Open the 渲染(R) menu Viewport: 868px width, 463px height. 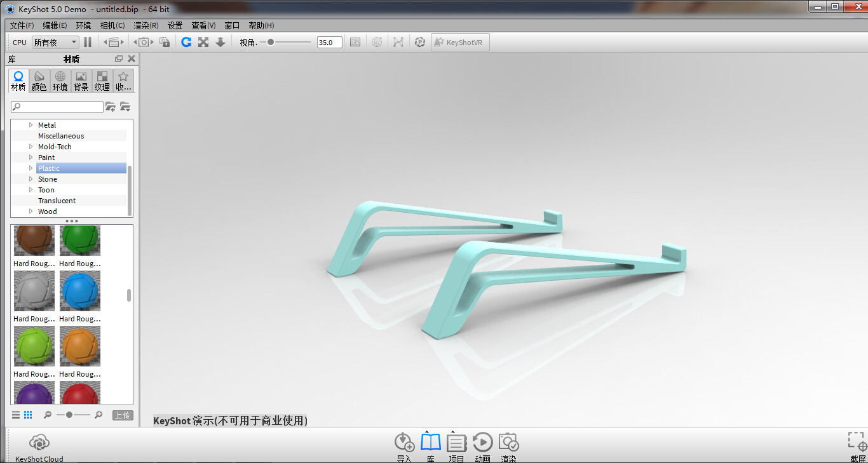coord(146,25)
